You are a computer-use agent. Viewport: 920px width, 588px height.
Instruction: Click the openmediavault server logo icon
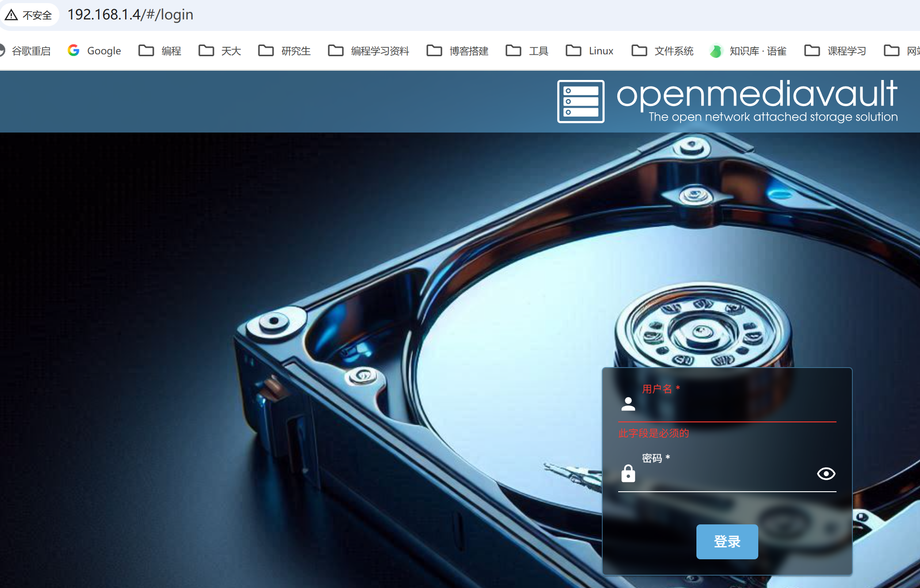[x=581, y=101]
